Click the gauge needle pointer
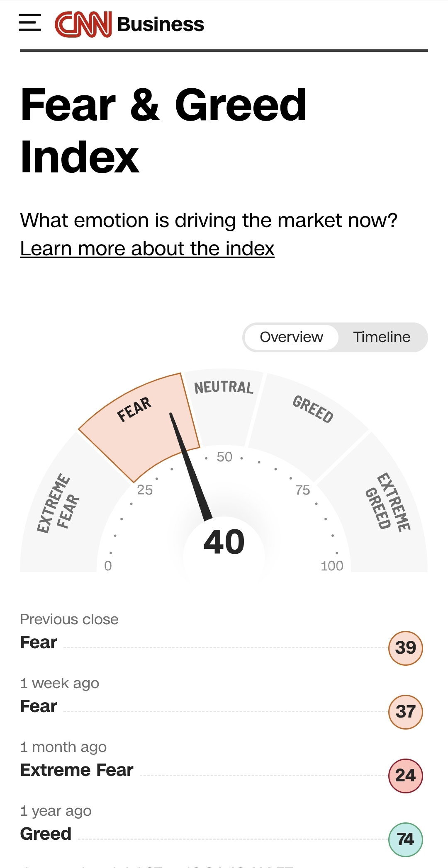 191,466
